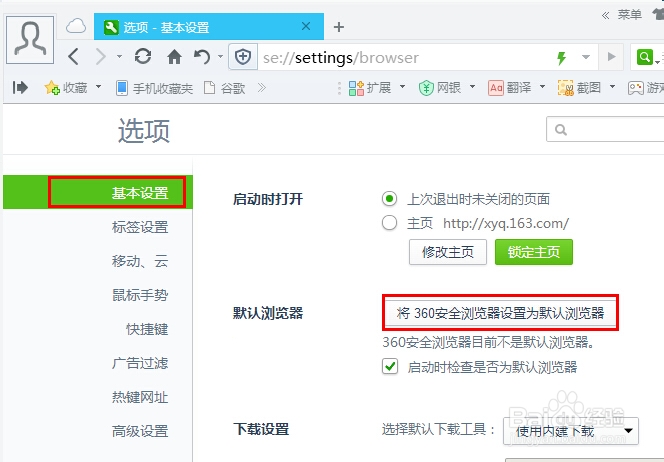This screenshot has height=462, width=664.
Task: Open 高级设置 in the sidebar
Action: (140, 431)
